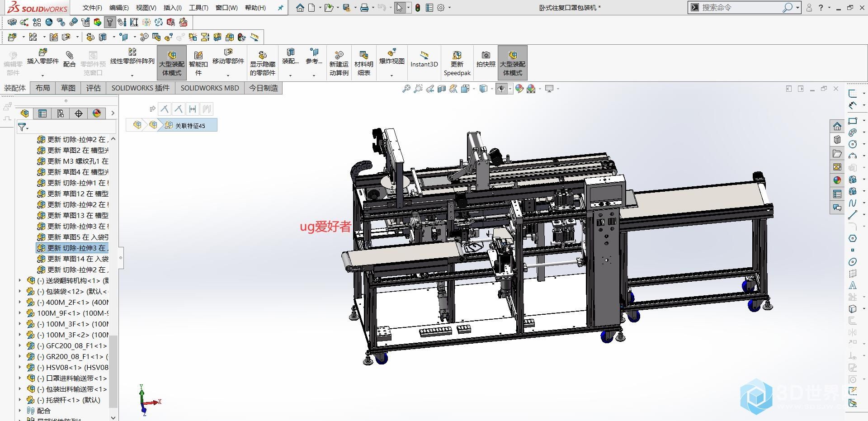
Task: Expand FeatureManager tabs right chevron
Action: 113,114
